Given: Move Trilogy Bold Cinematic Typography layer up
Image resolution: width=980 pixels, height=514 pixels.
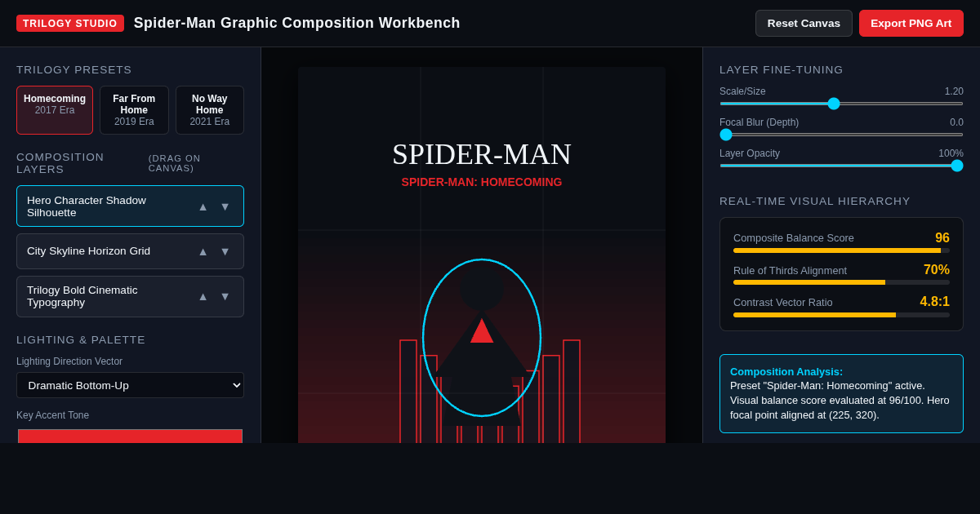Looking at the screenshot, I should click(x=203, y=296).
